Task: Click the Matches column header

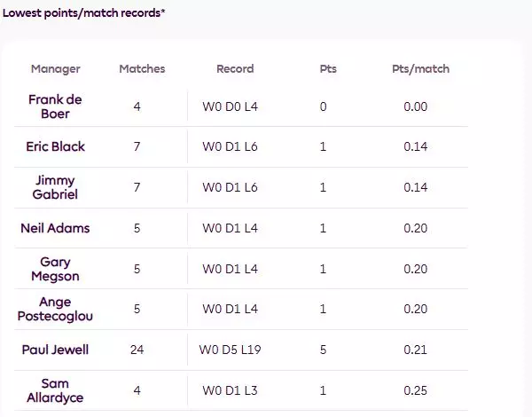Action: 142,68
